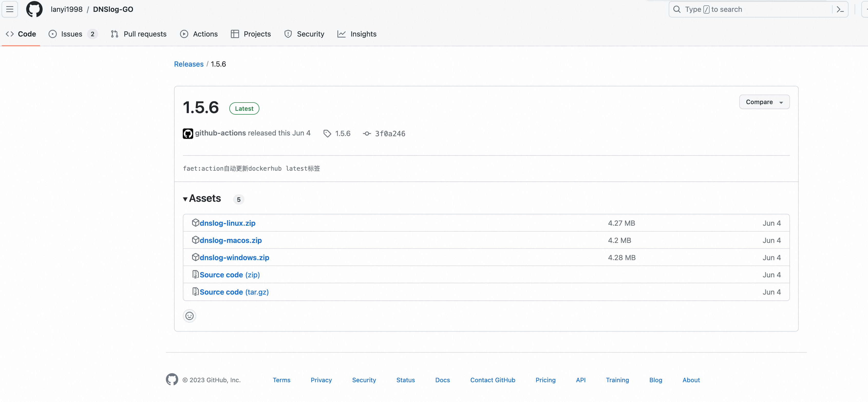
Task: Switch to the Code tab
Action: 21,34
